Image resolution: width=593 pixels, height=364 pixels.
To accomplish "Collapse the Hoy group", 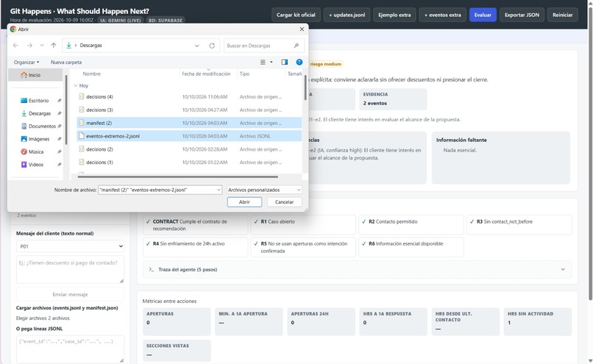I will pyautogui.click(x=76, y=86).
